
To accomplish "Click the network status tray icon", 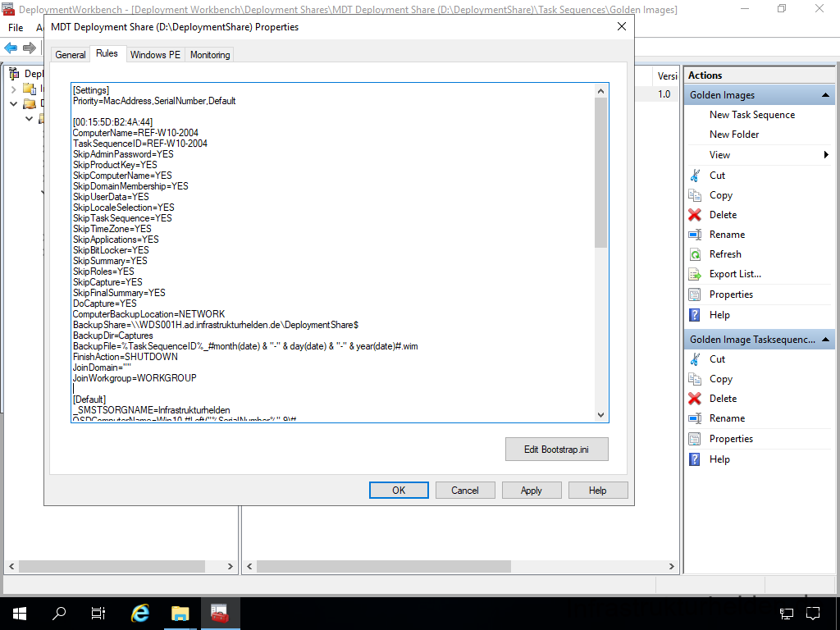I will pos(787,613).
